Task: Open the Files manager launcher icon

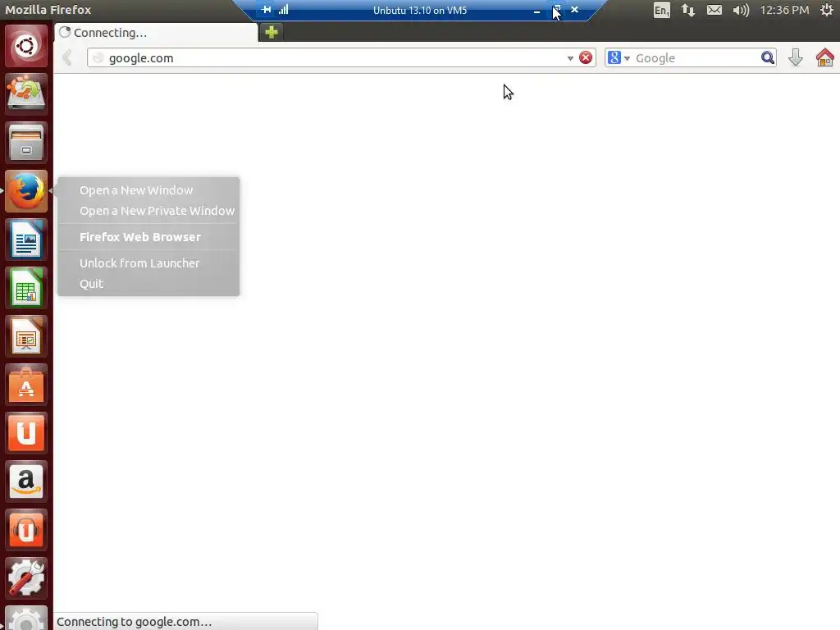Action: [25, 143]
